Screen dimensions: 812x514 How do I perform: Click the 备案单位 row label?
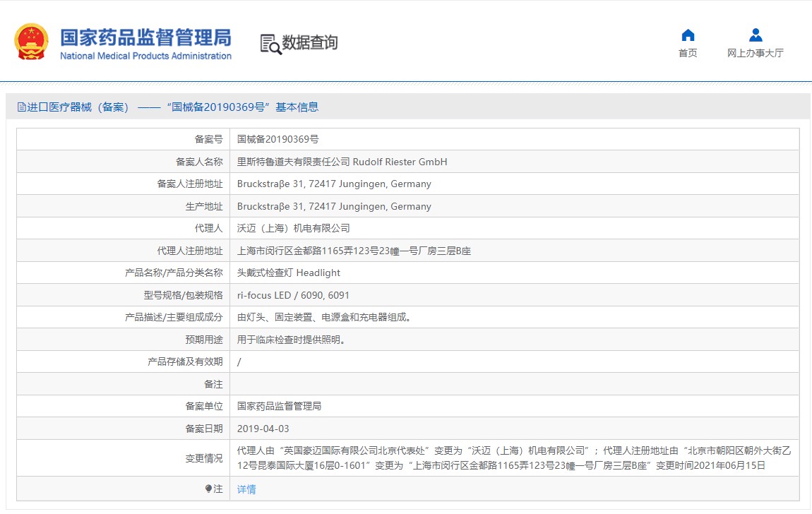point(204,407)
